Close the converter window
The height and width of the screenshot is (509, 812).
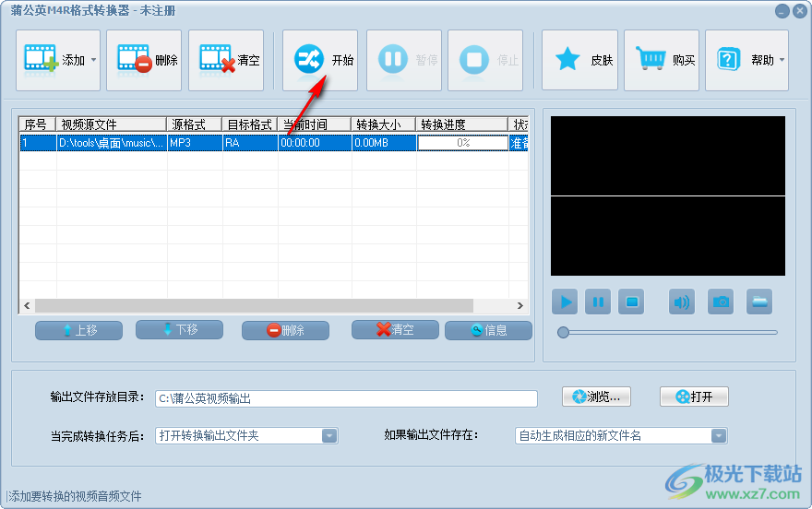800,11
